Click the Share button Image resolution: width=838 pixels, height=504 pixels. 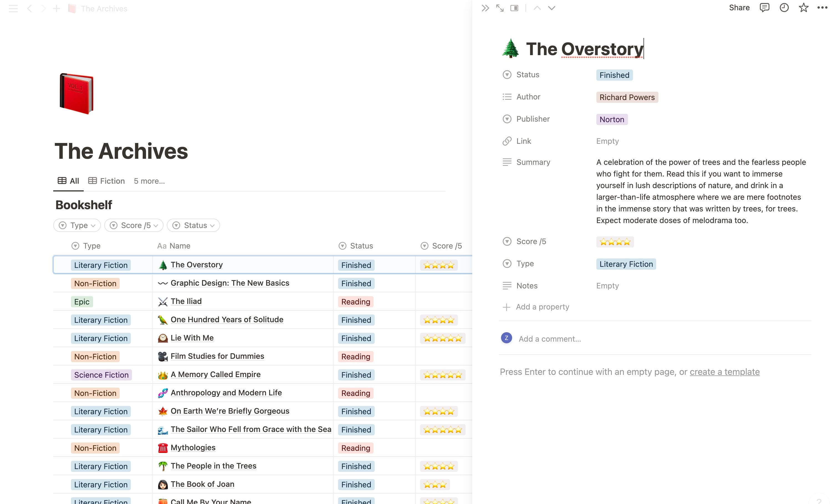739,8
